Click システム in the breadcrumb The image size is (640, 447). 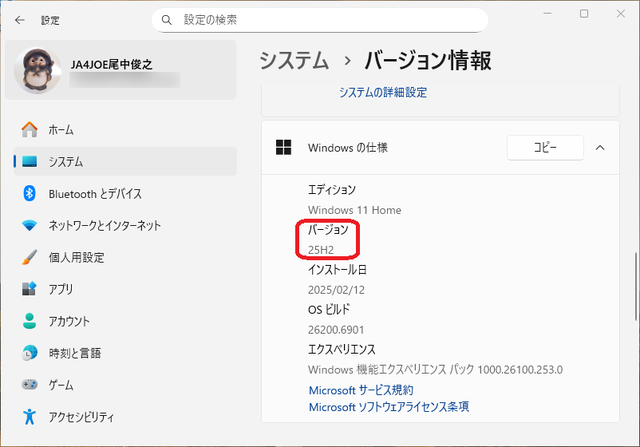[294, 60]
